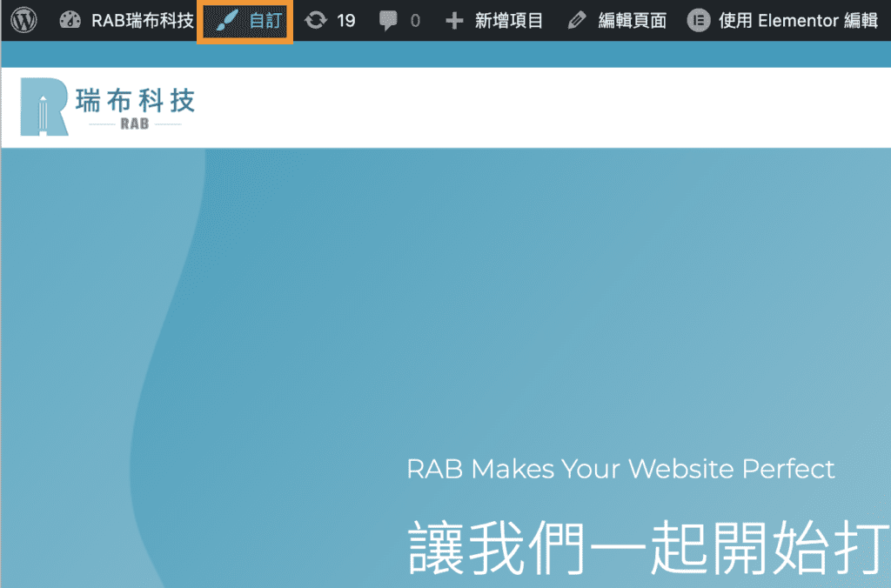The height and width of the screenshot is (588, 891).
Task: Click the circular Elementor icon in the toolbar
Action: (698, 20)
